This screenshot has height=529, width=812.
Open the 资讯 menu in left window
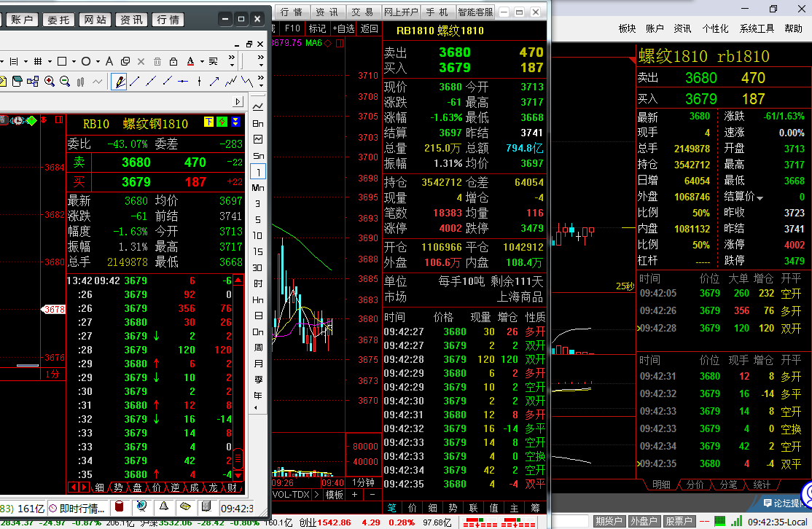pyautogui.click(x=131, y=20)
